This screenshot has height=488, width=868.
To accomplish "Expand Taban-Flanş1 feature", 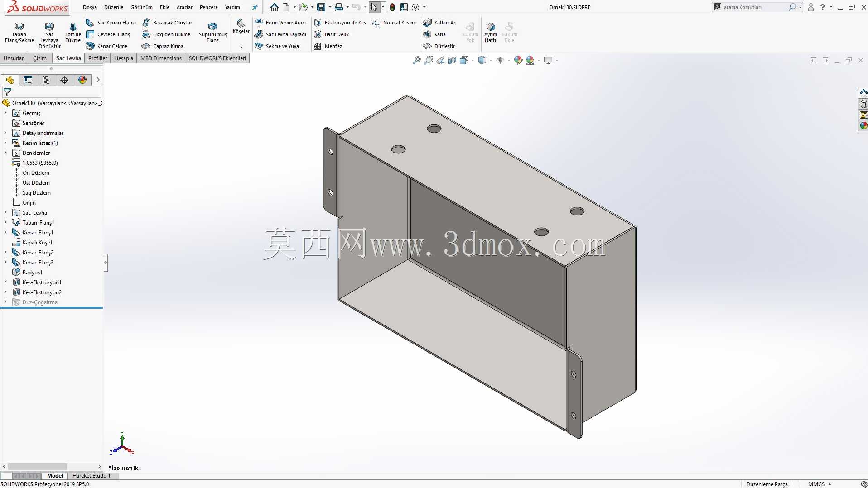I will point(5,222).
